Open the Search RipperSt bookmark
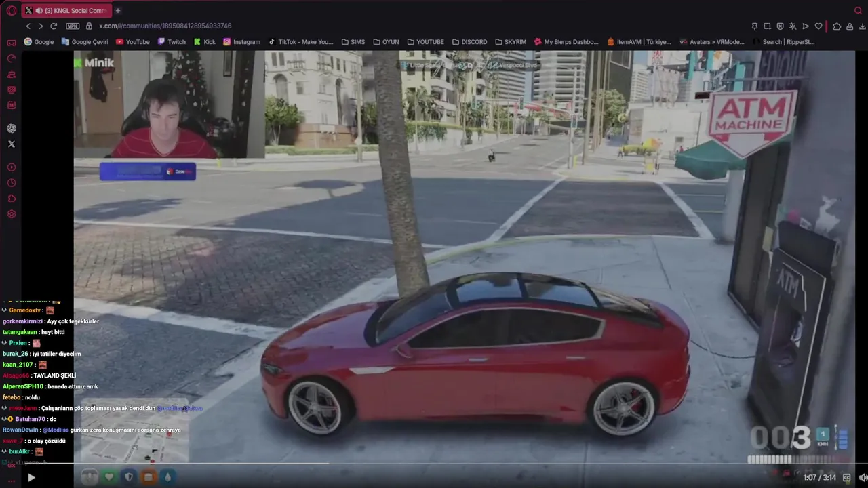This screenshot has width=868, height=488. 783,41
